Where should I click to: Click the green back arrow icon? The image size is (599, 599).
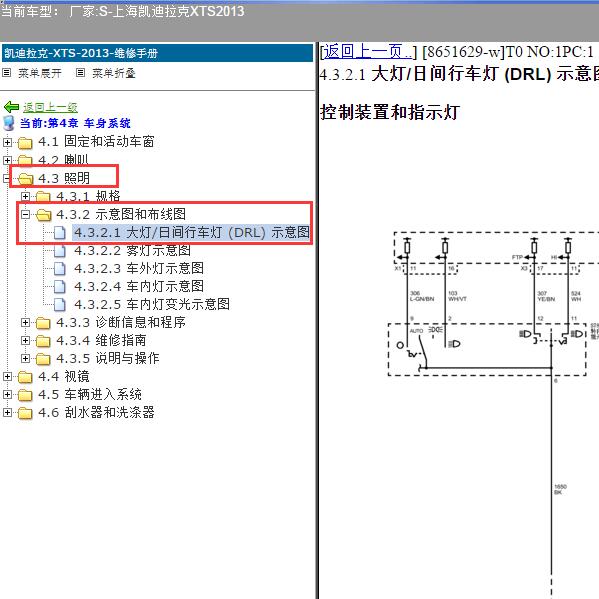11,107
